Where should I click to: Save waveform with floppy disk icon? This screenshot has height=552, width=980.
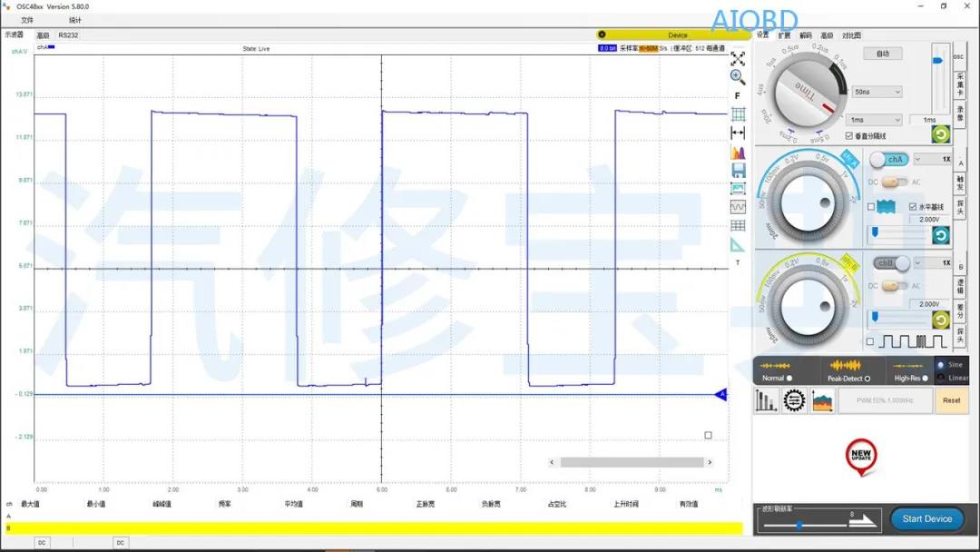click(x=738, y=170)
